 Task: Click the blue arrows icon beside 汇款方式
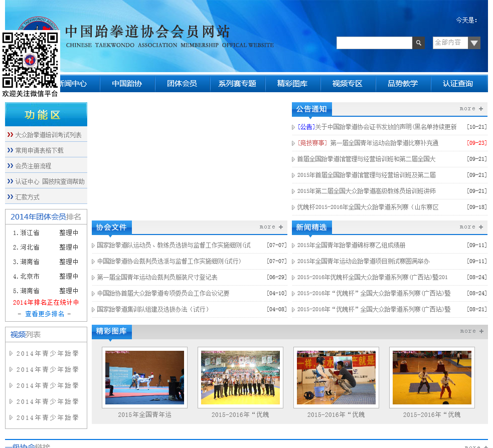(10, 196)
